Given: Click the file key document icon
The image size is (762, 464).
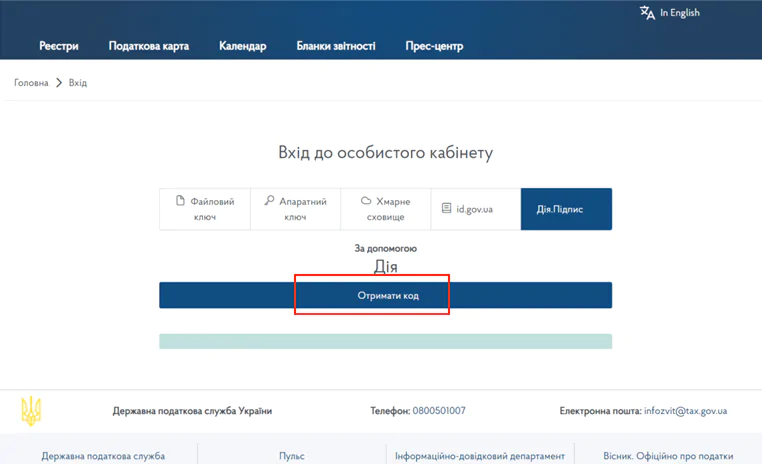Looking at the screenshot, I should point(181,201).
